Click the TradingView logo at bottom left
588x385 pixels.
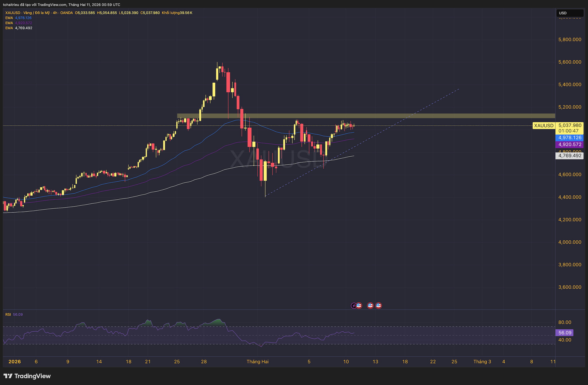pos(27,376)
